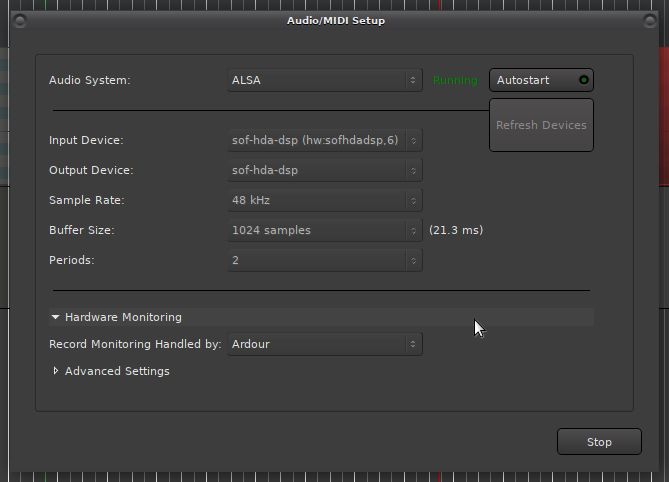Click the round button at title bar right
The height and width of the screenshot is (482, 669).
(x=650, y=21)
